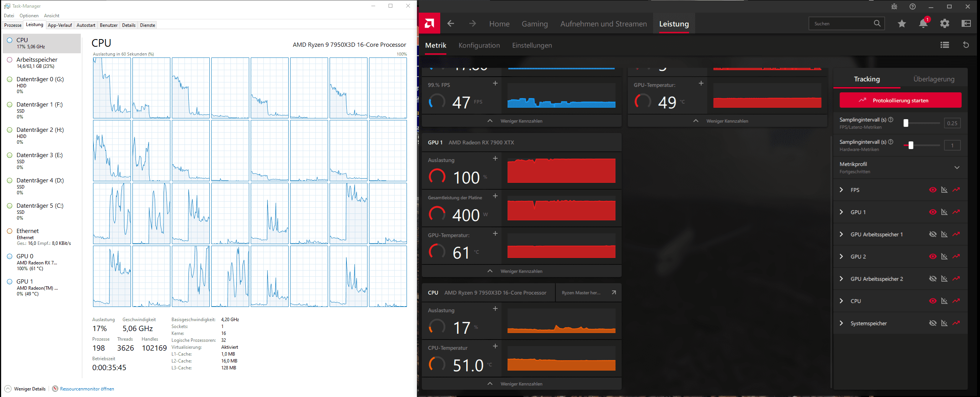Collapse GPU 1 card with Weniger Kennzahlen
This screenshot has height=397, width=980.
pyautogui.click(x=521, y=271)
